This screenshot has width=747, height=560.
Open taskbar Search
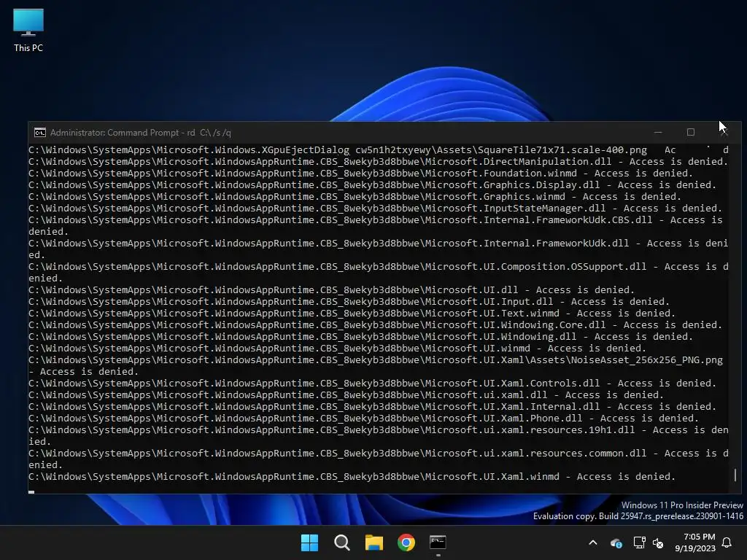(x=341, y=542)
